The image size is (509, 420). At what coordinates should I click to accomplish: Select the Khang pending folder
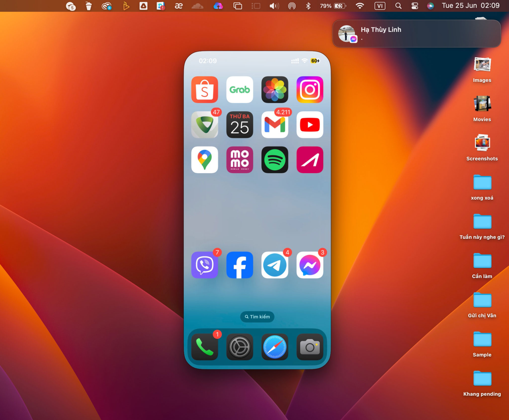click(482, 383)
